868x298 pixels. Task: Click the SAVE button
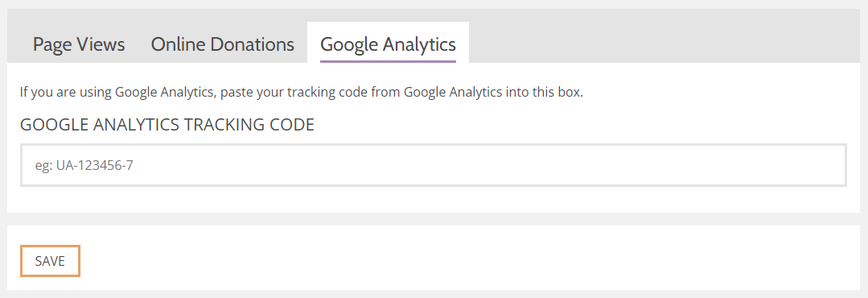tap(51, 261)
